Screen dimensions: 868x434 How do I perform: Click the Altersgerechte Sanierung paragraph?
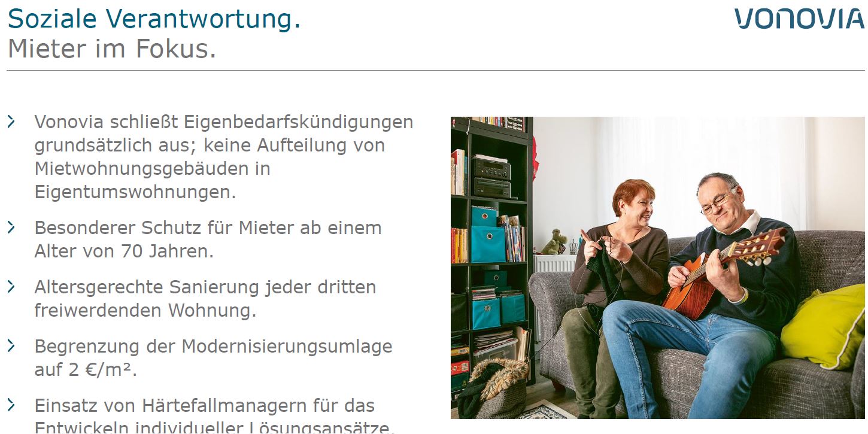pyautogui.click(x=205, y=299)
